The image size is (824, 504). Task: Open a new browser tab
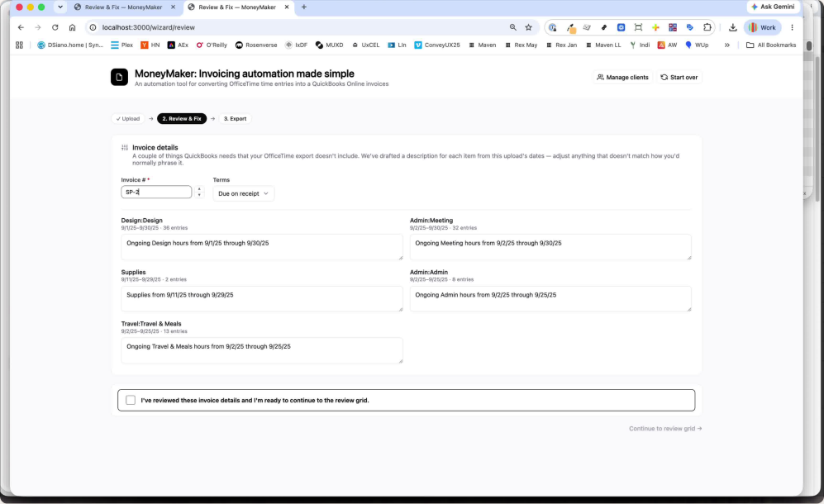(304, 7)
